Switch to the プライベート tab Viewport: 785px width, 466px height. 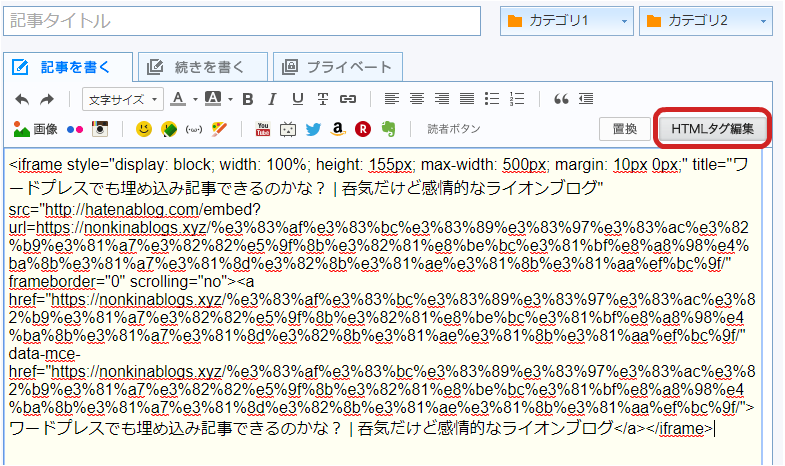pyautogui.click(x=338, y=67)
